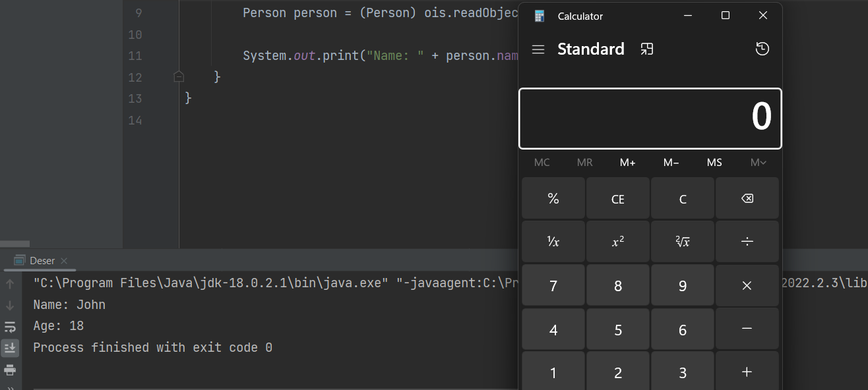The width and height of the screenshot is (868, 390).
Task: Jump to next occurrence with down arrow
Action: click(x=10, y=305)
